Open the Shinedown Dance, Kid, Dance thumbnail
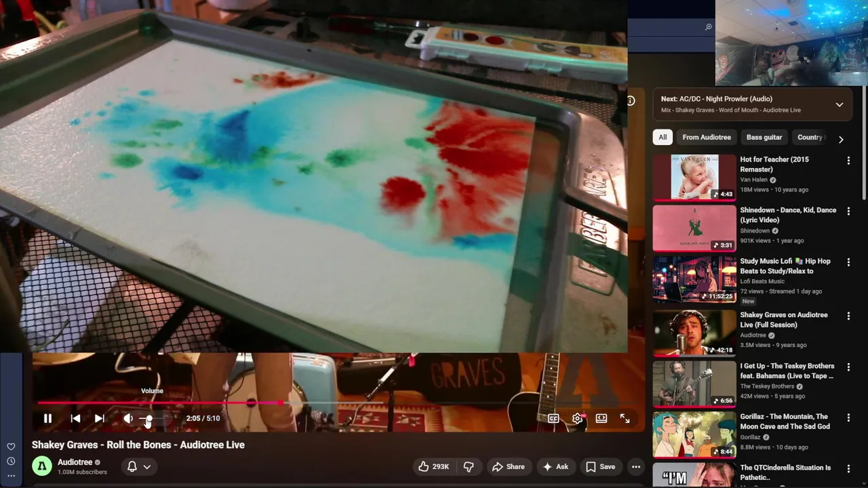 pos(694,228)
